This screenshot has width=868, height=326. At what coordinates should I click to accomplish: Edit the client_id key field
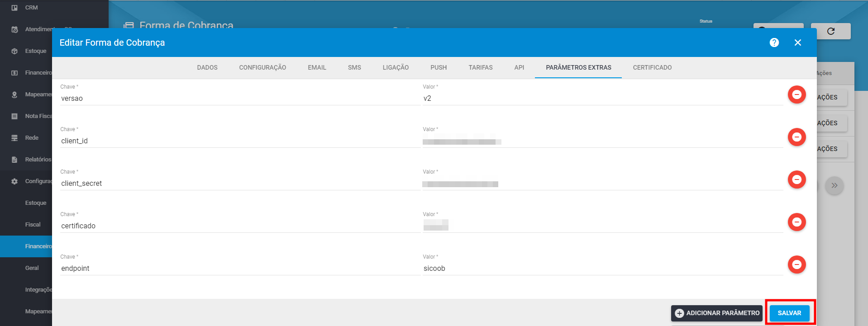click(x=240, y=141)
